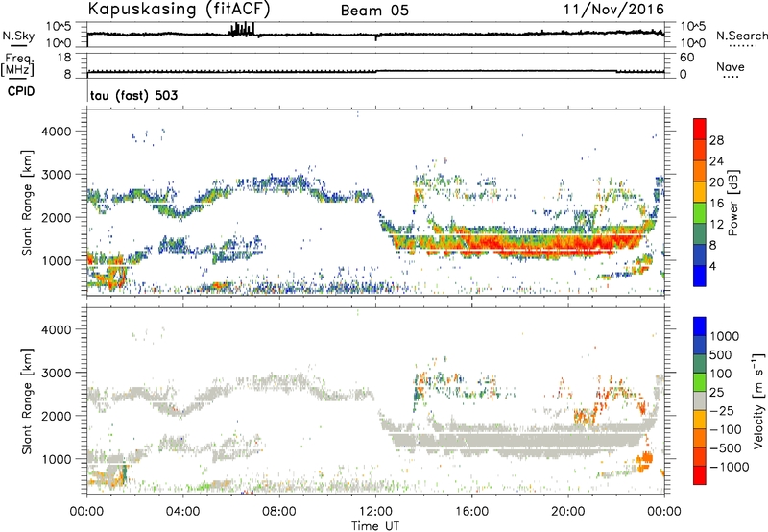Image resolution: width=768 pixels, height=532 pixels.
Task: Click the '16:00' time tick label
Action: 471,512
